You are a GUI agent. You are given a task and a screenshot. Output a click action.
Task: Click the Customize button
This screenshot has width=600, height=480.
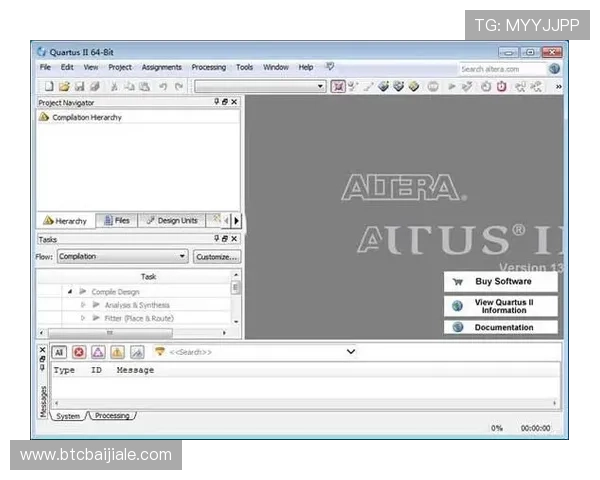[216, 257]
